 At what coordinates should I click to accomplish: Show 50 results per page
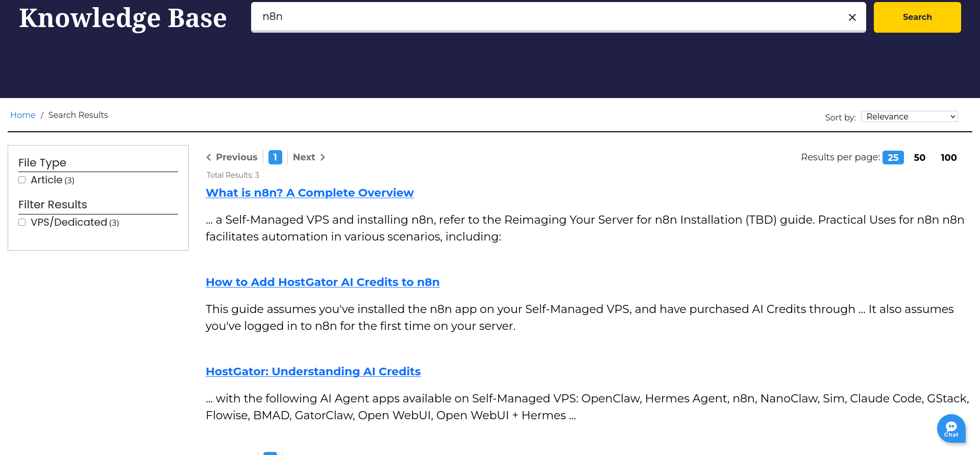(x=920, y=158)
